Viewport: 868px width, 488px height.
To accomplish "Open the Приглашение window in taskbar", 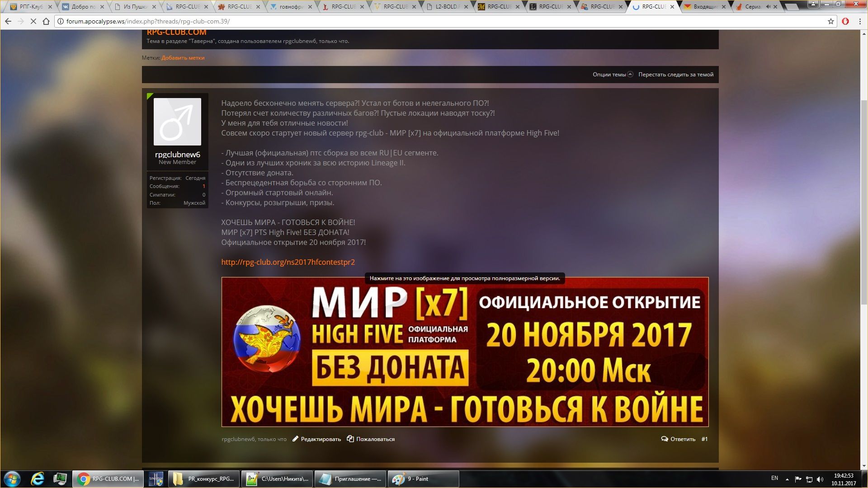I will pos(350,479).
